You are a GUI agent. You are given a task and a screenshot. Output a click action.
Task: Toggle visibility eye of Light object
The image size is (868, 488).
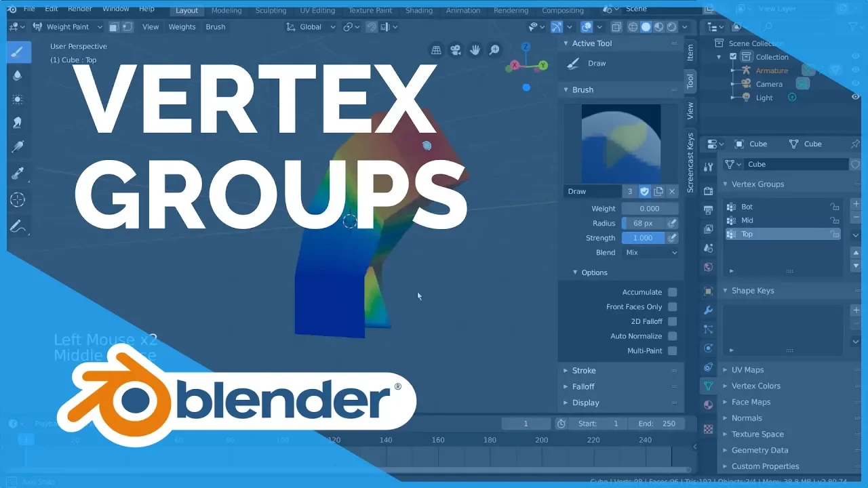pos(856,97)
